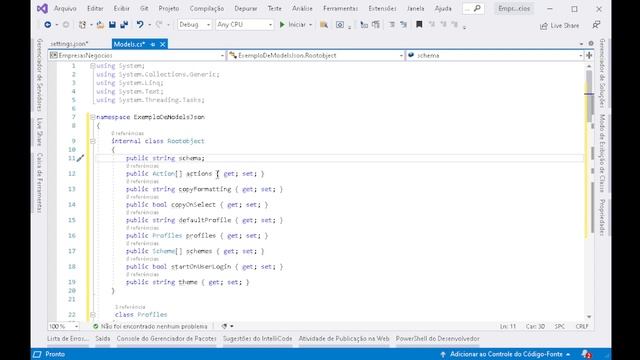
Task: Click the vertical scrollbar thumb in editor
Action: click(589, 96)
